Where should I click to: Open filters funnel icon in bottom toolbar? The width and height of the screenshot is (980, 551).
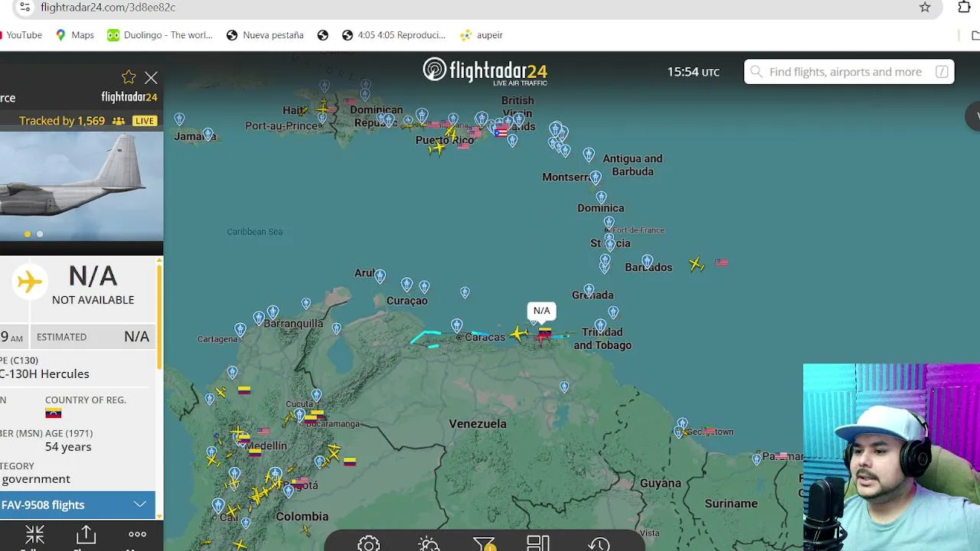[484, 543]
